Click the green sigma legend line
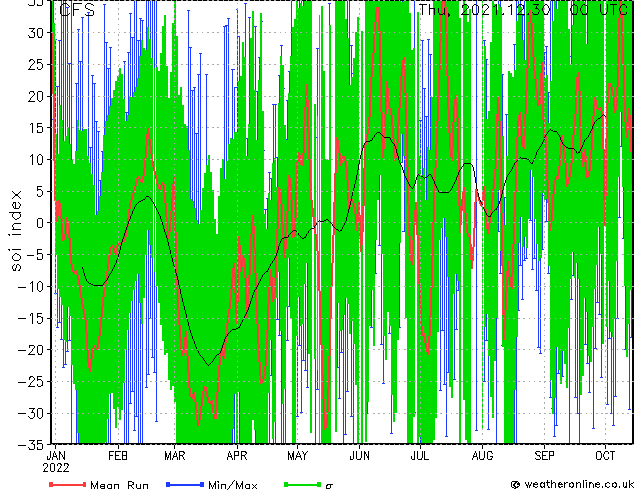The width and height of the screenshot is (634, 490). click(302, 484)
